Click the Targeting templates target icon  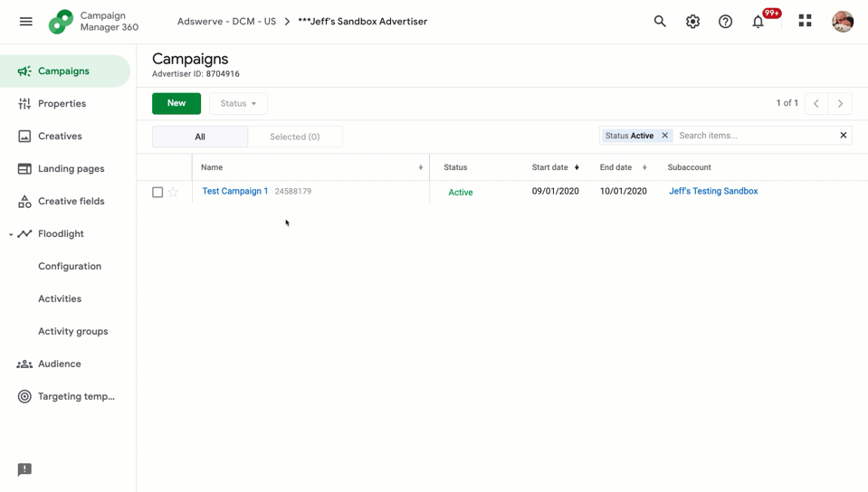point(24,396)
